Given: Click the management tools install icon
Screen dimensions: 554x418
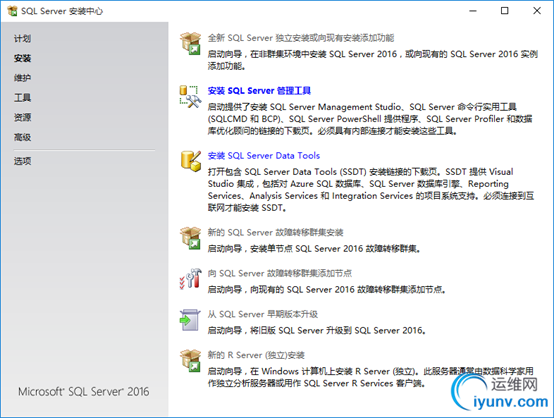Looking at the screenshot, I should (190, 96).
